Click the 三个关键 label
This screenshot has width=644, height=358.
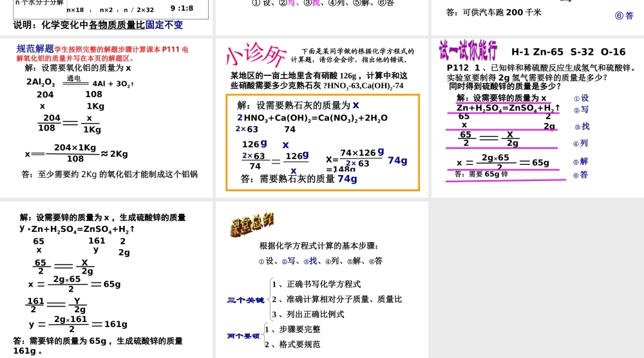[x=245, y=300]
